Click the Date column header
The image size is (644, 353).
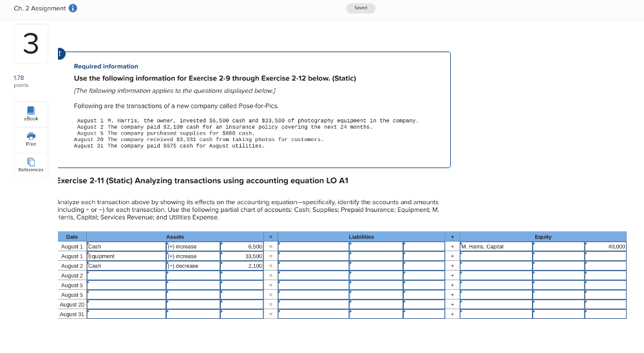(x=72, y=236)
